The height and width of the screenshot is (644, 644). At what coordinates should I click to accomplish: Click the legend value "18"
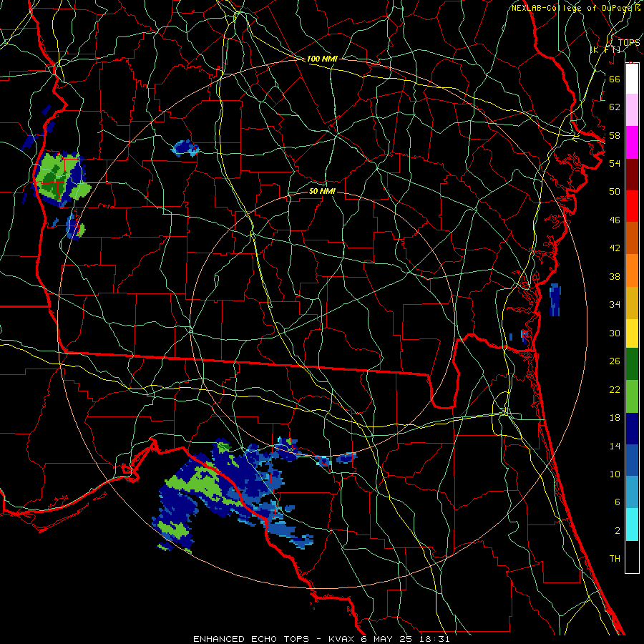(x=615, y=417)
